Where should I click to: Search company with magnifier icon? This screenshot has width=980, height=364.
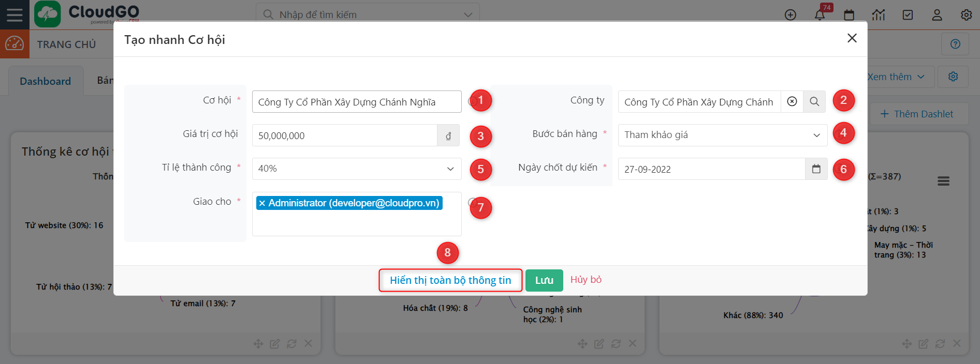pyautogui.click(x=814, y=102)
